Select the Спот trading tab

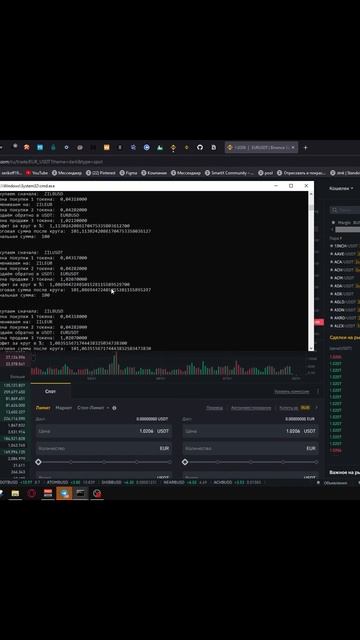point(51,391)
